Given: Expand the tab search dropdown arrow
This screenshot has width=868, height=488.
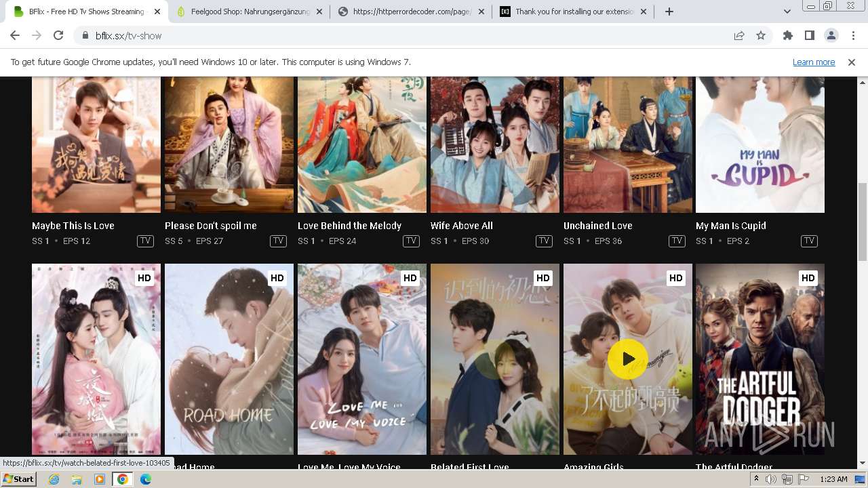Looking at the screenshot, I should click(x=787, y=12).
